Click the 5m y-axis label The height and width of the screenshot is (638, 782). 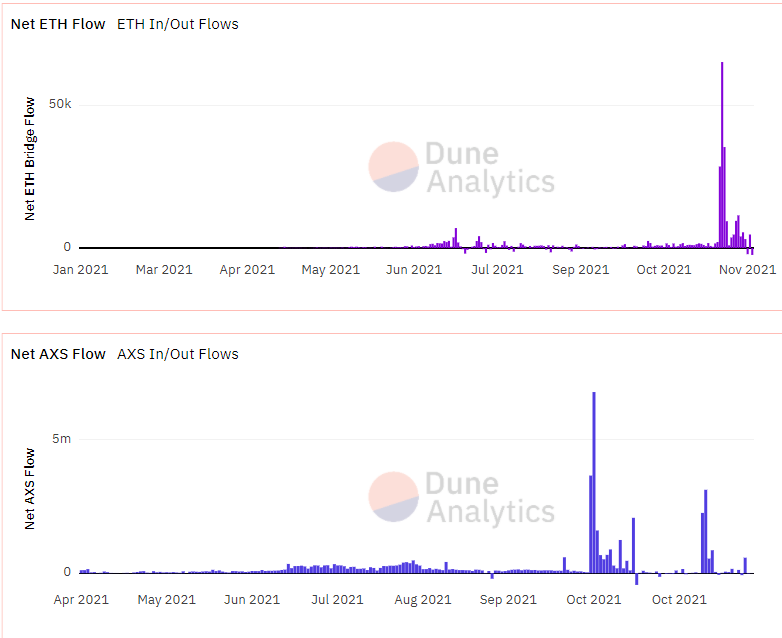(x=61, y=439)
